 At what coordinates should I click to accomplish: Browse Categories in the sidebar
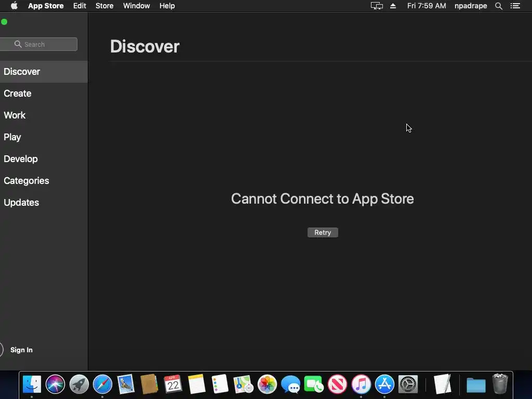pyautogui.click(x=44, y=180)
